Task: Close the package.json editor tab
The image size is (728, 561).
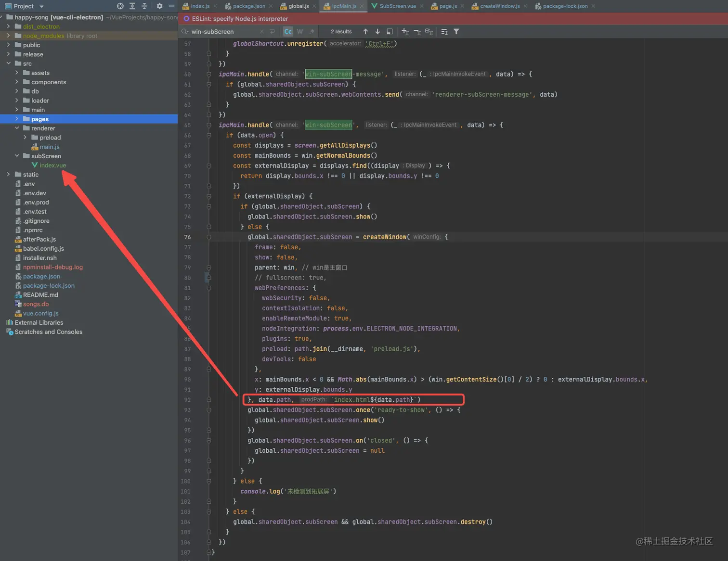Action: 271,6
